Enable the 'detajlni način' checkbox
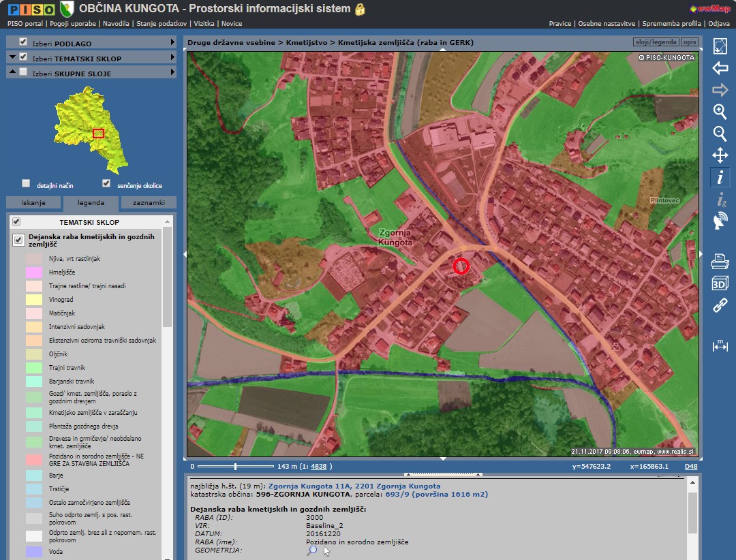 click(x=26, y=183)
